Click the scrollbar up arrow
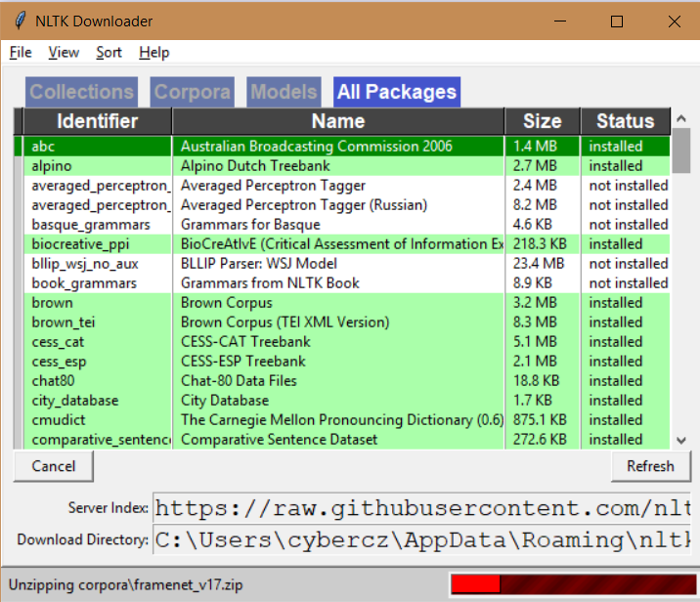This screenshot has height=602, width=700. (x=681, y=118)
